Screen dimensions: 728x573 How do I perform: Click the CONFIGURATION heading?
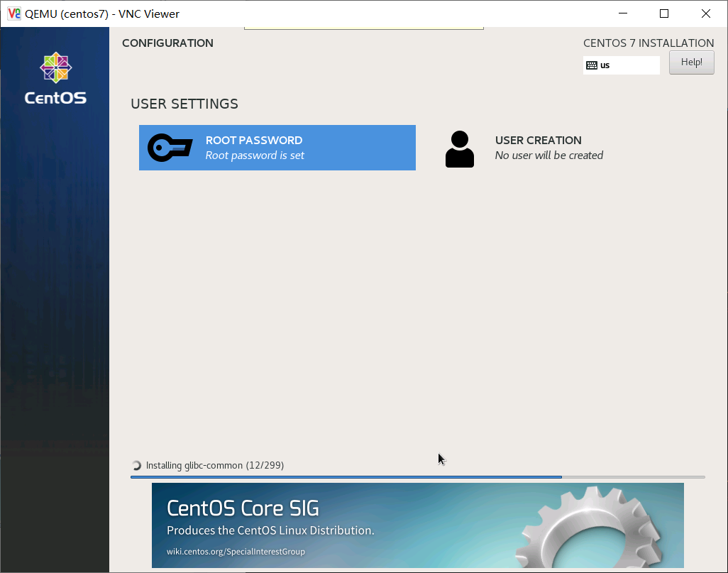[x=167, y=43]
